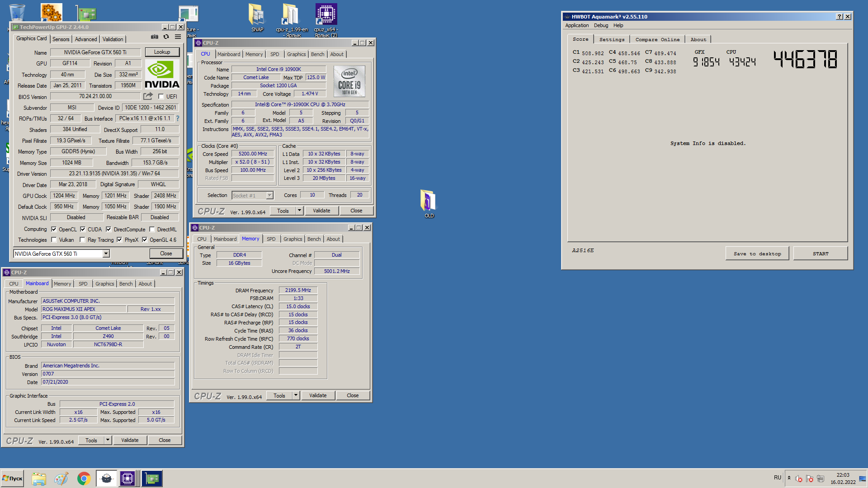Switch to Aquamark Settings tab
This screenshot has height=488, width=868.
point(612,40)
